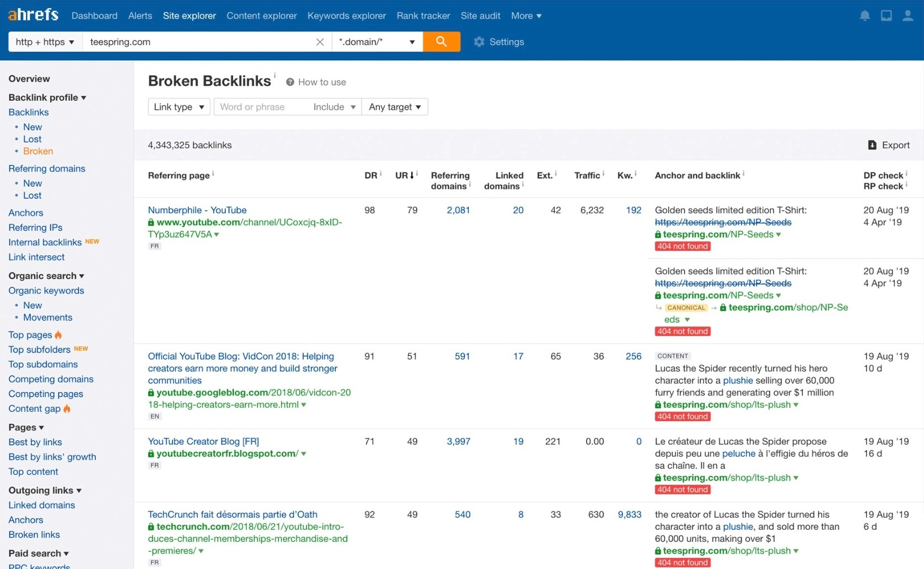The image size is (924, 569).
Task: Open Internal backlinks in the sidebar
Action: click(x=45, y=242)
